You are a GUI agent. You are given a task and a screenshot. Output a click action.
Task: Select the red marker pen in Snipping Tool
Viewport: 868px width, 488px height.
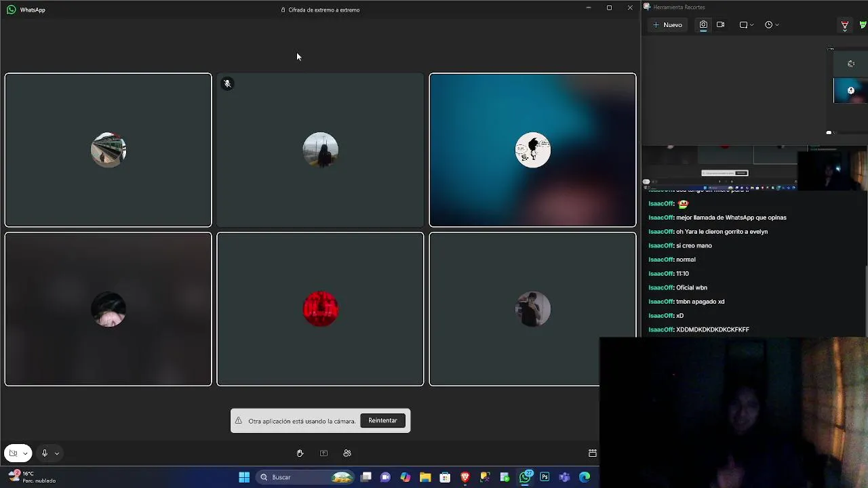[845, 25]
